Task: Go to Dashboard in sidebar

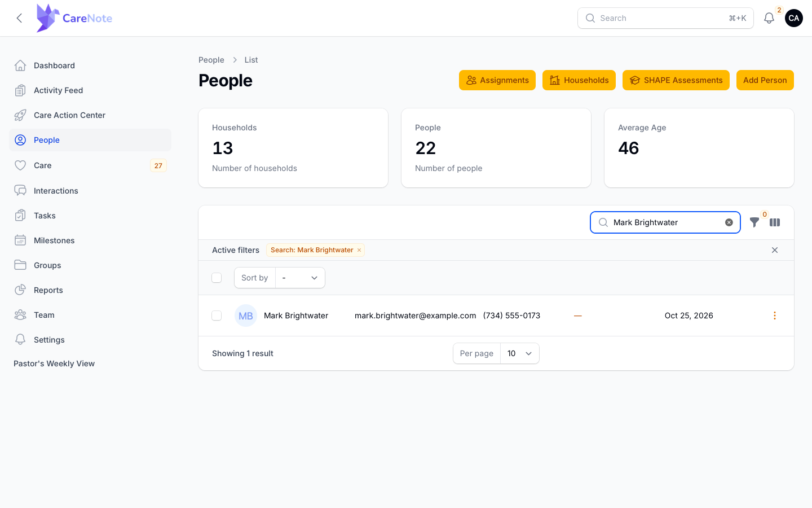Action: (90, 65)
